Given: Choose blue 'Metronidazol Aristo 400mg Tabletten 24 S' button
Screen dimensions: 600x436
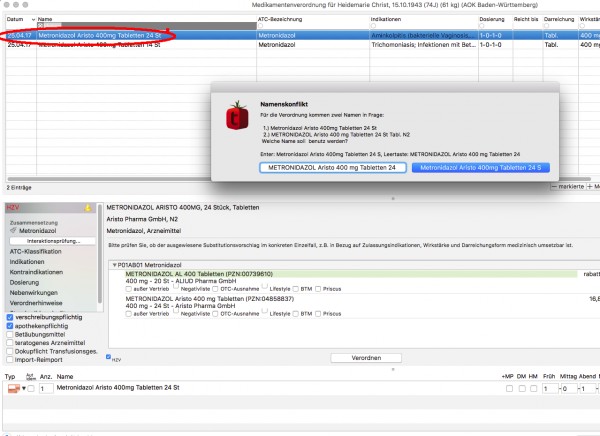Looking at the screenshot, I should pyautogui.click(x=481, y=168).
